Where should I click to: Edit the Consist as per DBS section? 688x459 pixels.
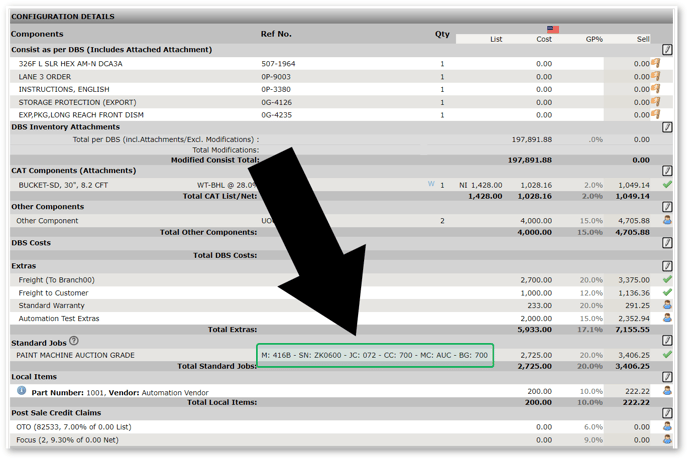pos(668,49)
